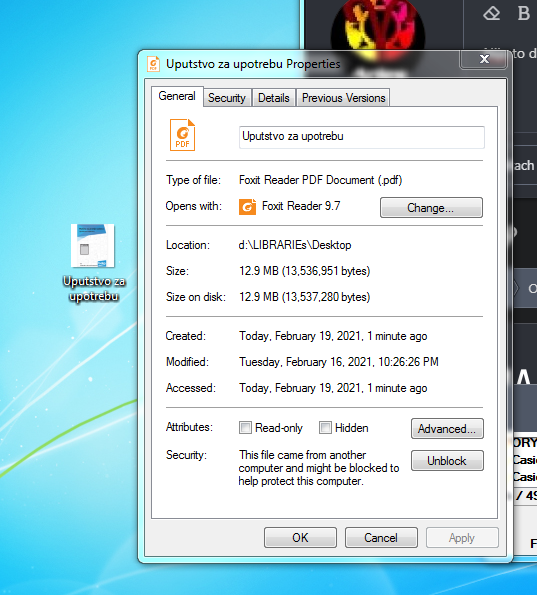This screenshot has width=537, height=595.
Task: Click the security warning about a blocked file
Action: pos(319,468)
